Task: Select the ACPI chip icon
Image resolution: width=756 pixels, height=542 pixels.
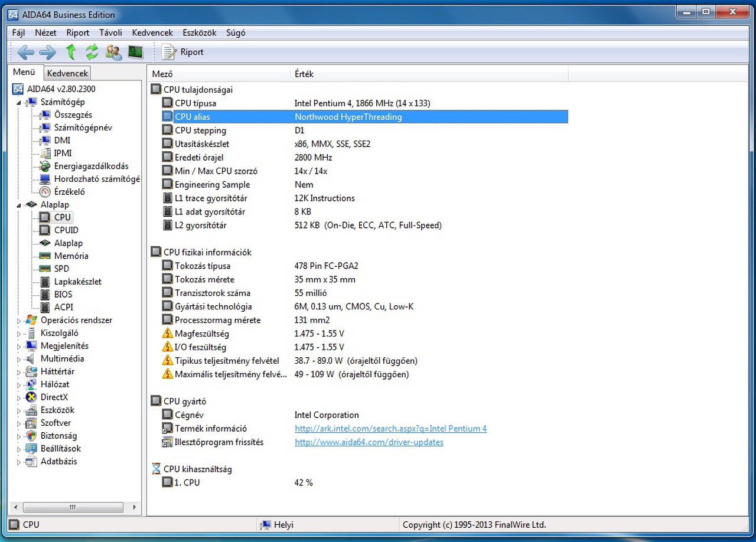Action: pos(45,308)
